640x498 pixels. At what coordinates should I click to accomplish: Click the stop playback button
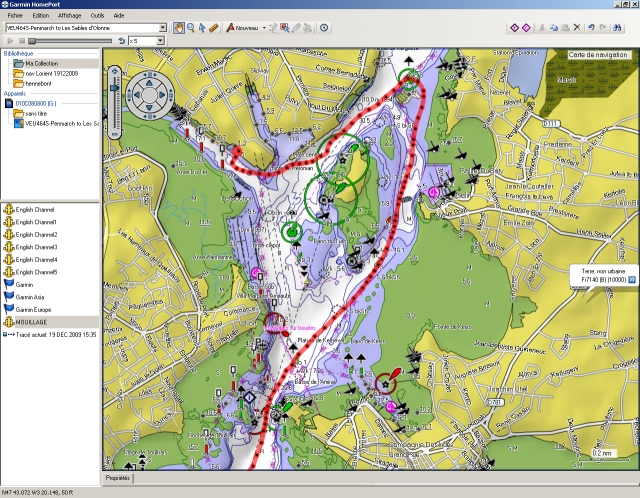point(22,41)
